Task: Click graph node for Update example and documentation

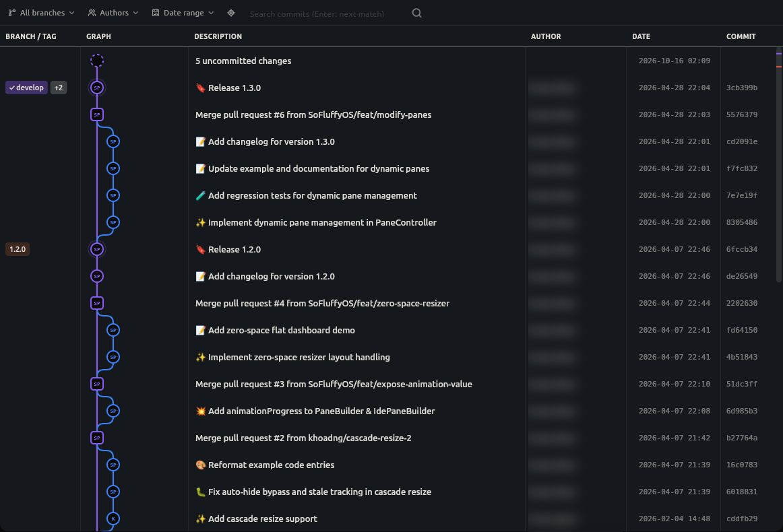Action: coord(113,168)
